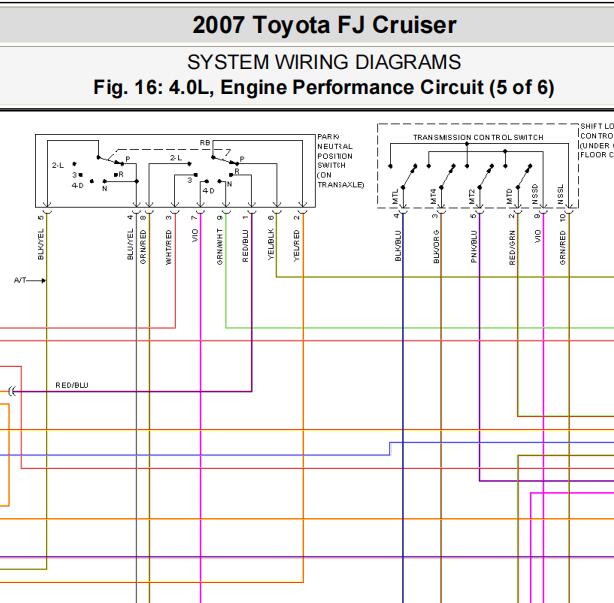Viewport: 614px width, 603px height.
Task: Click 'VIO' label under the NSSD terminal
Action: click(x=538, y=237)
